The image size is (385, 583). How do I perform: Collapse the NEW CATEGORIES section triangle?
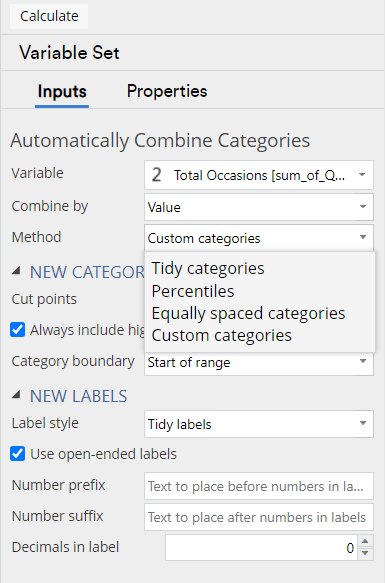(x=16, y=271)
